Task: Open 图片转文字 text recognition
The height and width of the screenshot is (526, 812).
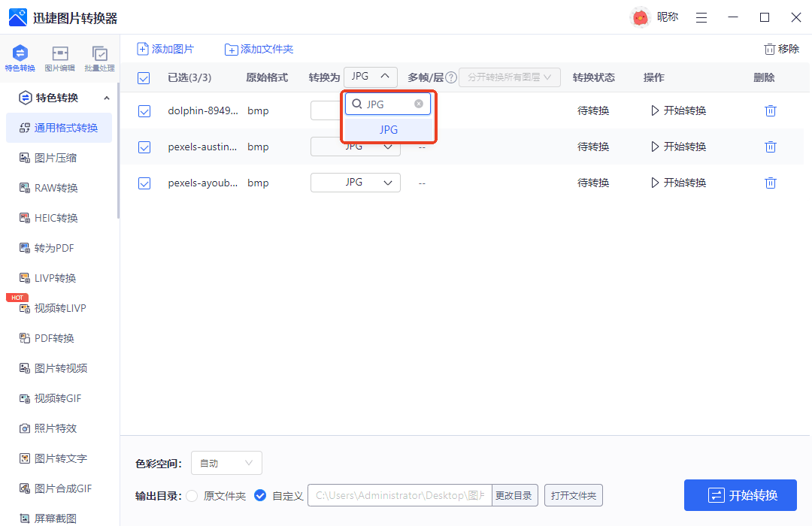Action: (56, 458)
